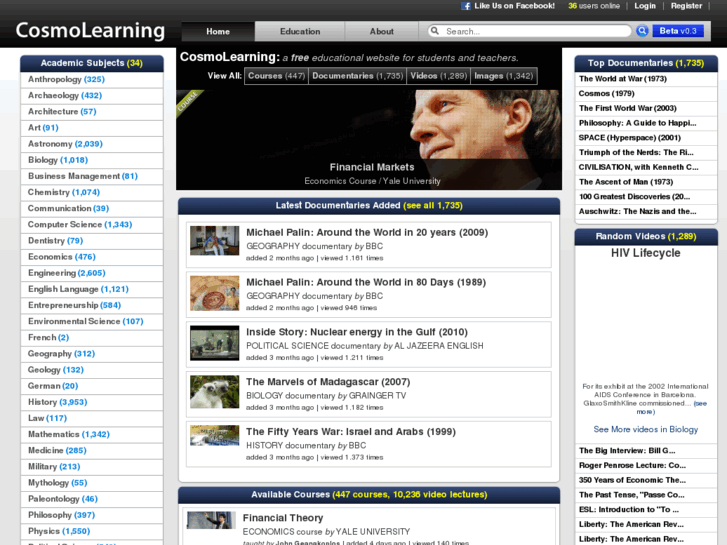Click the Facebook icon in top bar
Image resolution: width=727 pixels, height=545 pixels.
tap(466, 6)
